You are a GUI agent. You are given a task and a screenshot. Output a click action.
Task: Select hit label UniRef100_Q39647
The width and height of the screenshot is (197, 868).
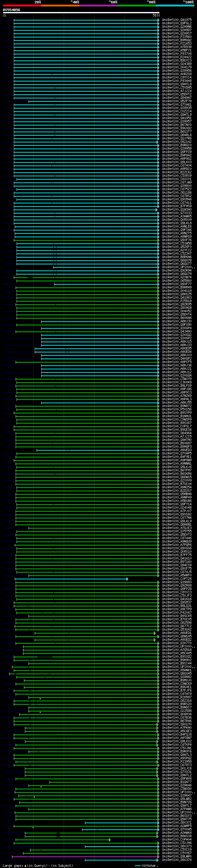tap(176, 796)
